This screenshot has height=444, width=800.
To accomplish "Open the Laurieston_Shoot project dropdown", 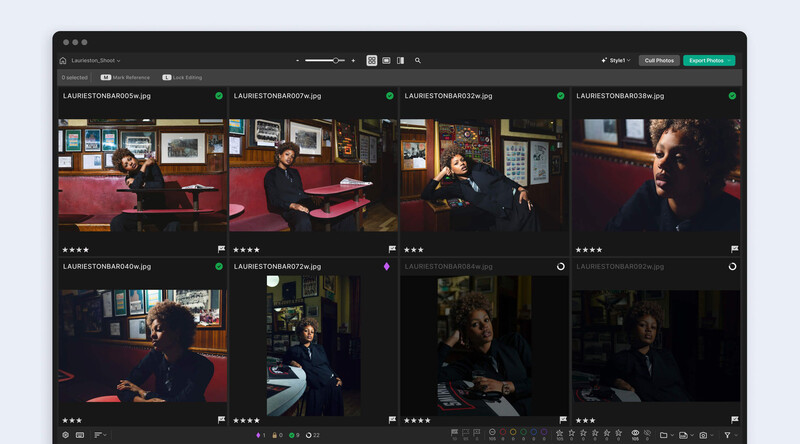I will coord(96,60).
